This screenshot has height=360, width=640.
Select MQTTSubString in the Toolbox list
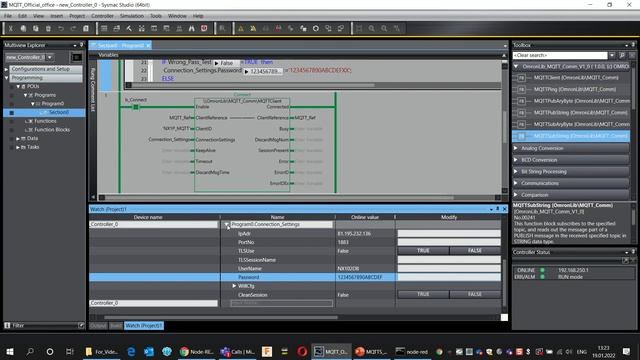(571, 136)
